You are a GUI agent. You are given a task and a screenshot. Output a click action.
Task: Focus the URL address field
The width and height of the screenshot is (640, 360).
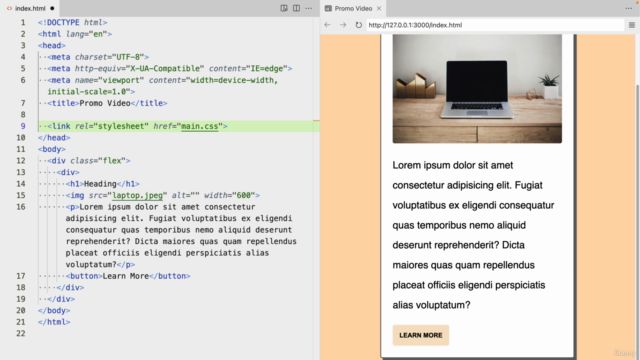point(495,25)
